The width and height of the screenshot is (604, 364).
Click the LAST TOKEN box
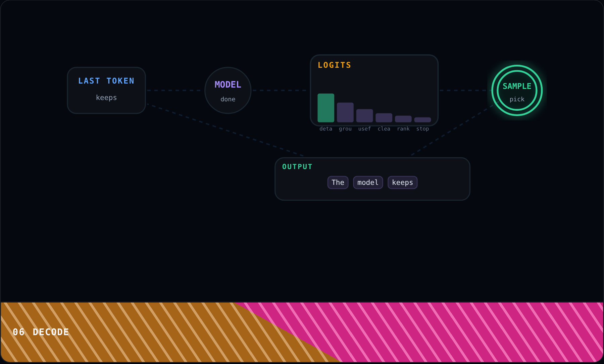(106, 90)
